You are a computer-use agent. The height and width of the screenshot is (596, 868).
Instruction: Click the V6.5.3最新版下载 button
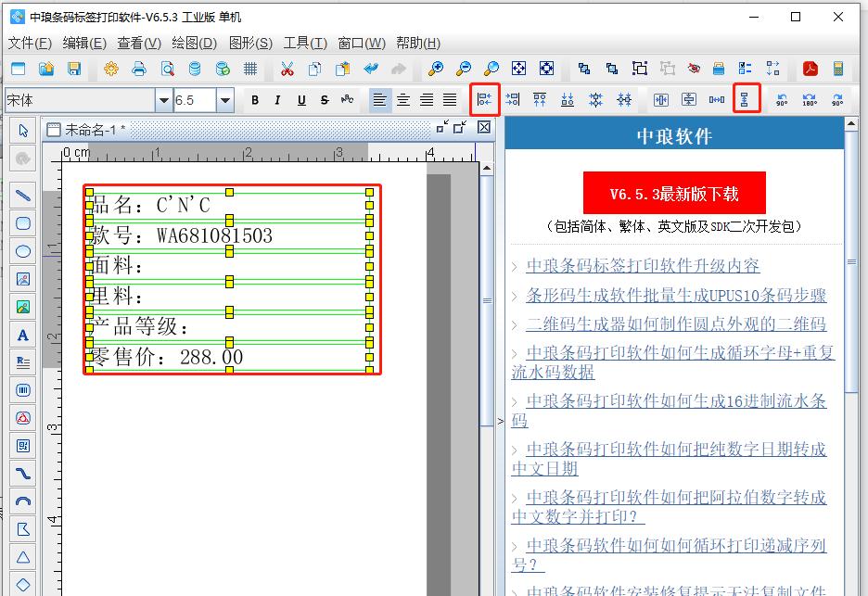click(x=673, y=191)
